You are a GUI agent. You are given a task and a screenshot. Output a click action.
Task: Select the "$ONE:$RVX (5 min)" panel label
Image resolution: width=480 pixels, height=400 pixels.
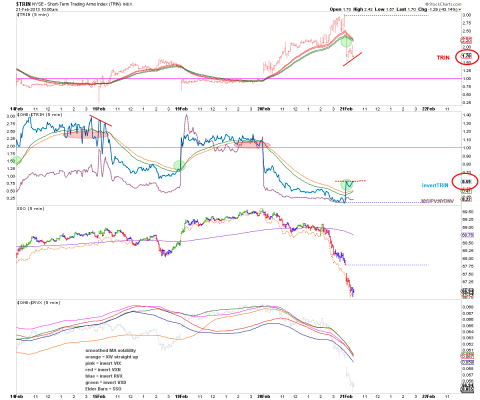pos(39,303)
